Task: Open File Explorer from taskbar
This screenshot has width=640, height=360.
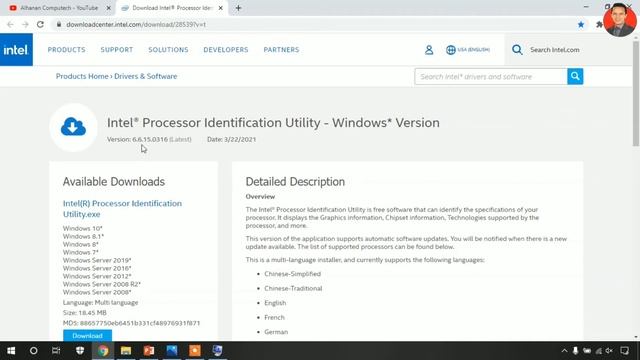Action: click(x=126, y=351)
